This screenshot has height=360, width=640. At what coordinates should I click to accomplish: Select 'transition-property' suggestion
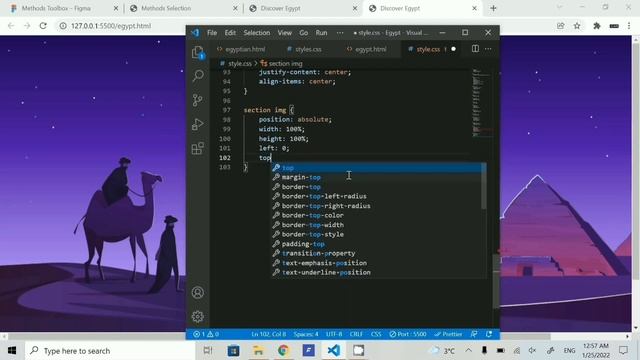pos(377,253)
